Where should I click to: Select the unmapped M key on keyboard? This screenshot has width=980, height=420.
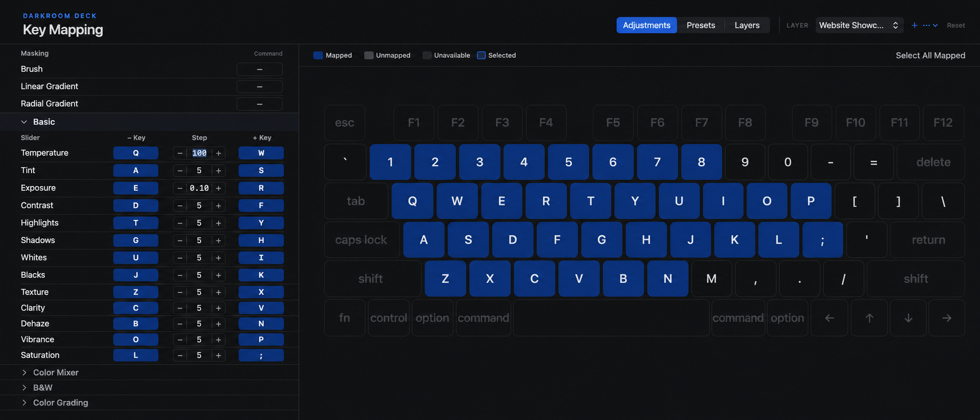[x=711, y=279]
